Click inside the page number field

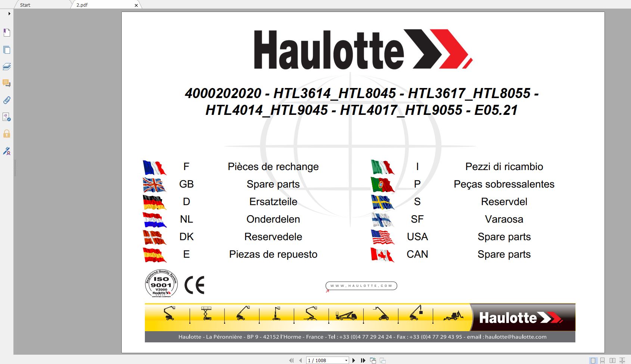pos(321,360)
